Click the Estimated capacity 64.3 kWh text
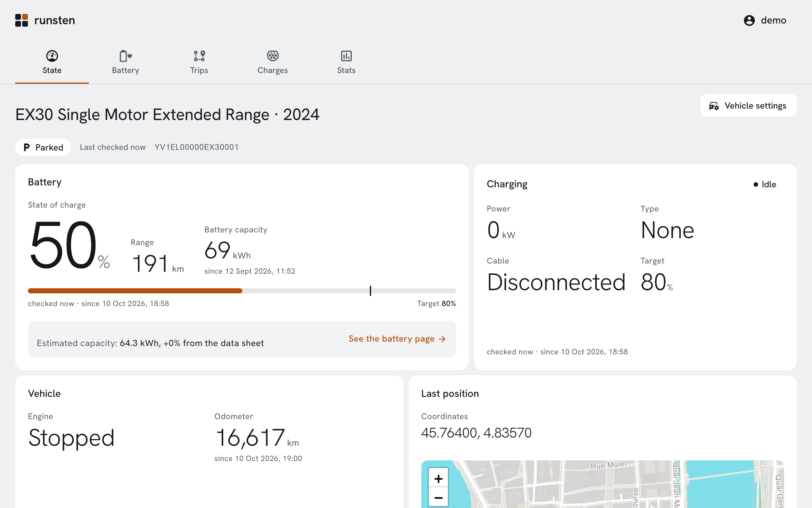This screenshot has width=812, height=508. click(150, 343)
